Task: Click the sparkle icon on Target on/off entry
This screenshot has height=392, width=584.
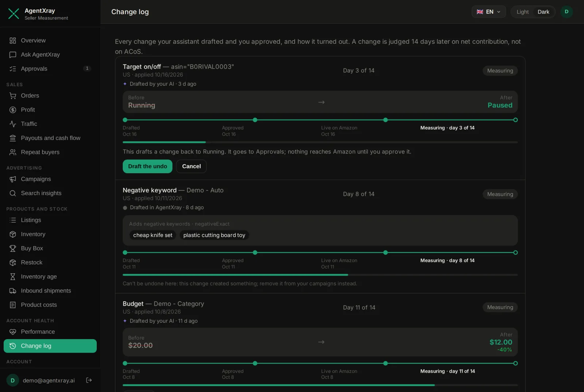Action: point(125,84)
